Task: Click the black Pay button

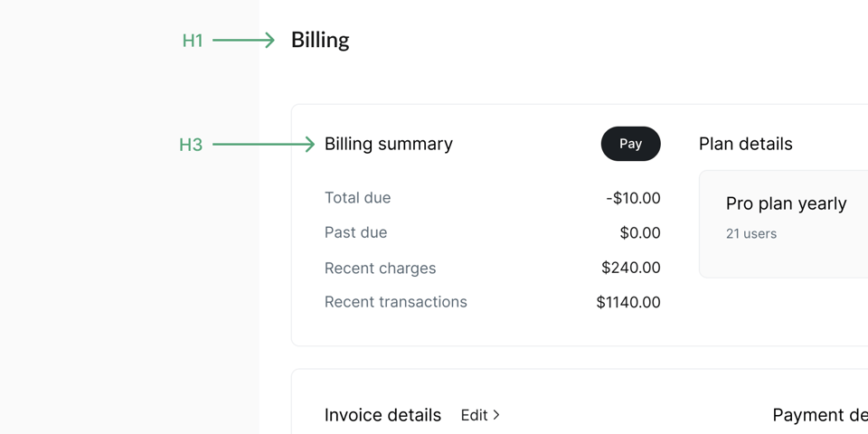Action: [x=630, y=144]
